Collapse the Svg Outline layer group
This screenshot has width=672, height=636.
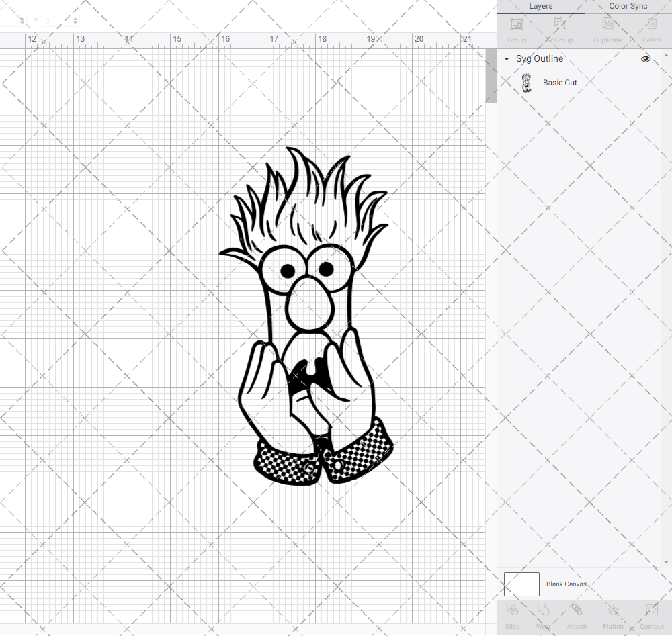pos(506,59)
